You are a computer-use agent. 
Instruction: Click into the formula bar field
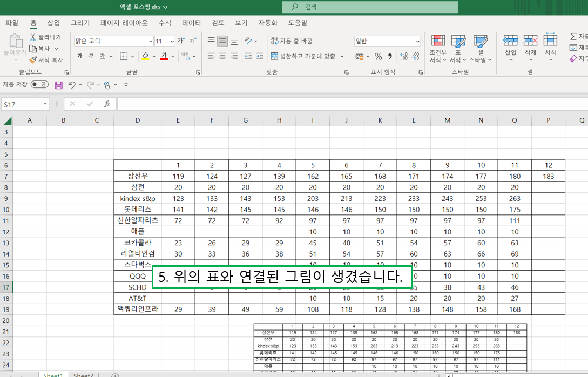coord(353,104)
